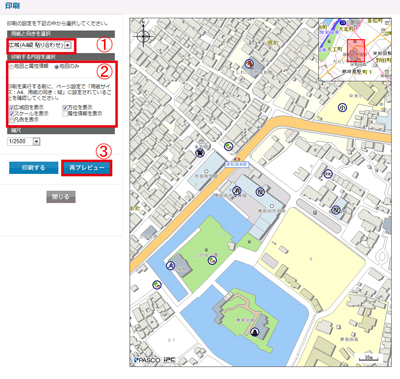Click the brown-icon marker in upper map

[248, 63]
